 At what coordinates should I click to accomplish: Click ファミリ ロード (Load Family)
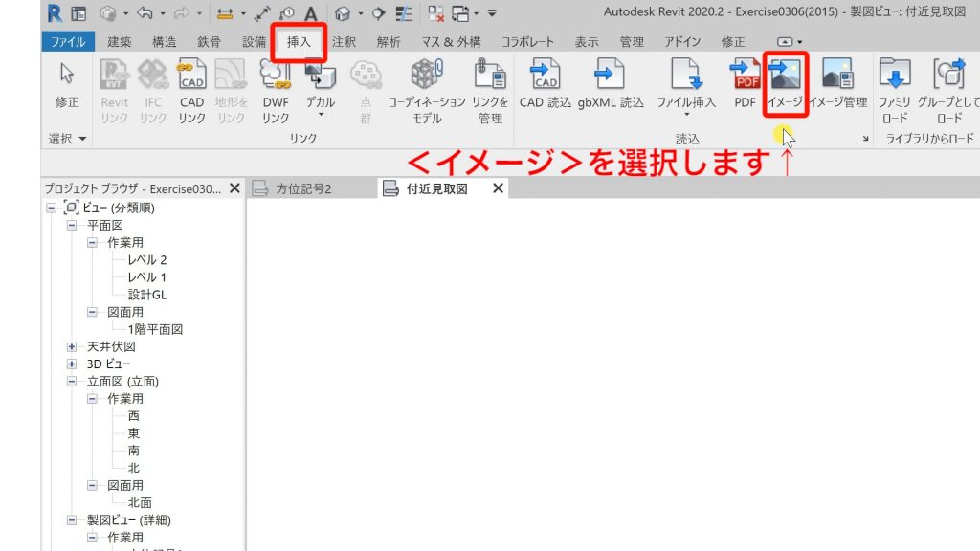[x=894, y=91]
